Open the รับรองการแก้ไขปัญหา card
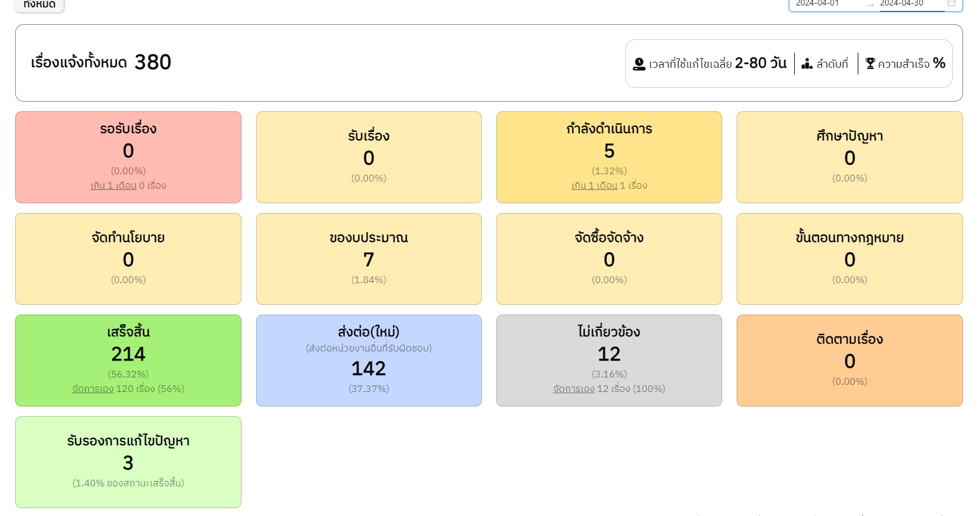 coord(128,462)
